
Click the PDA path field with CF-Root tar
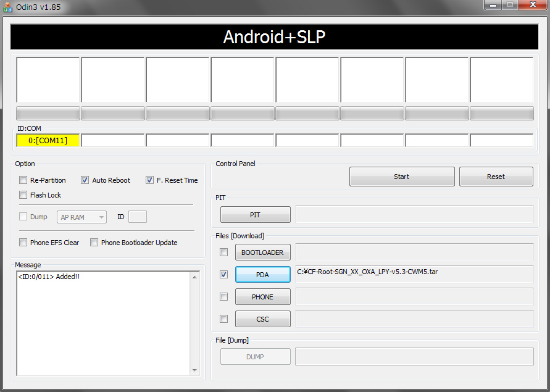click(x=414, y=274)
